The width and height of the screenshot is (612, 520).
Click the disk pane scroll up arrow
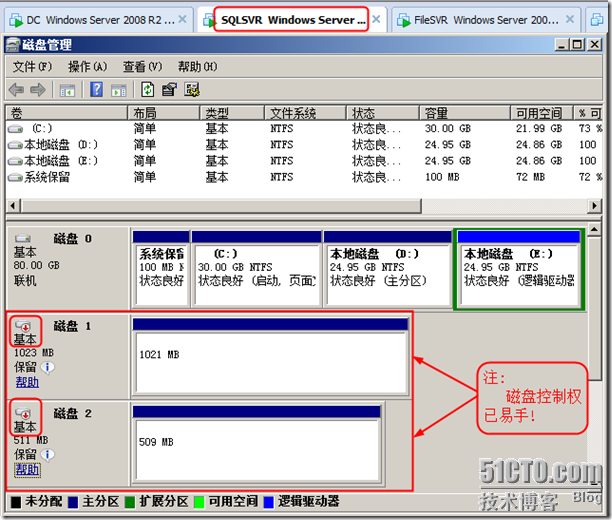coord(594,230)
